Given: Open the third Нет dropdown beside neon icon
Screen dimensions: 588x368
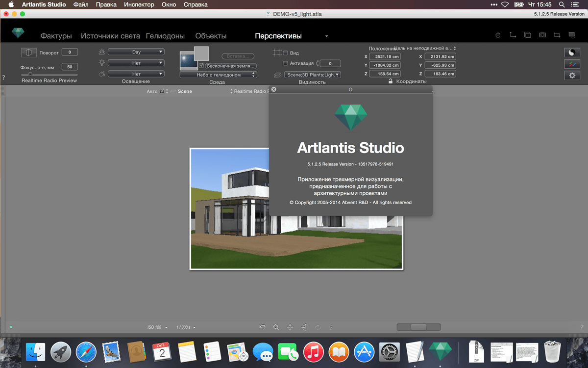Looking at the screenshot, I should coord(136,74).
